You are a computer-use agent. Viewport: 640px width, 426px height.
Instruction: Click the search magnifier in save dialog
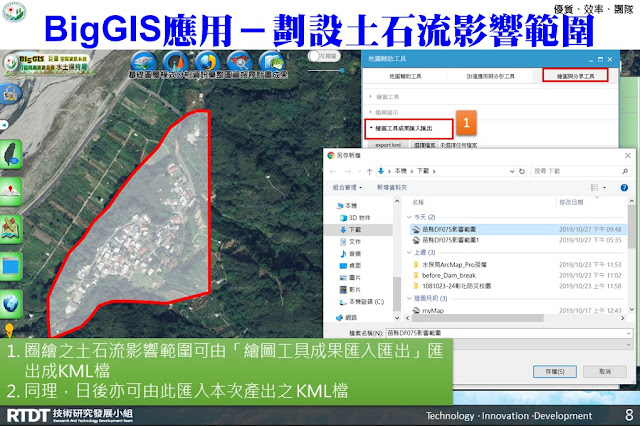(624, 171)
